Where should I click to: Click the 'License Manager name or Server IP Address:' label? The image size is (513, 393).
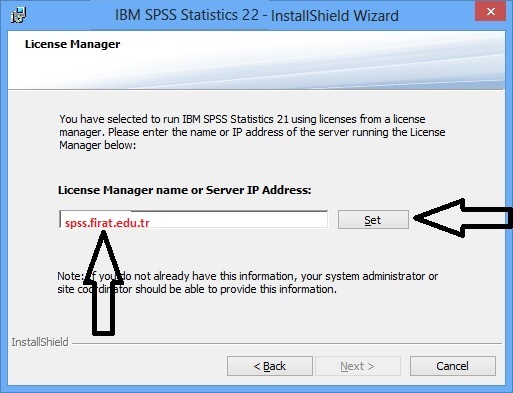[x=185, y=190]
